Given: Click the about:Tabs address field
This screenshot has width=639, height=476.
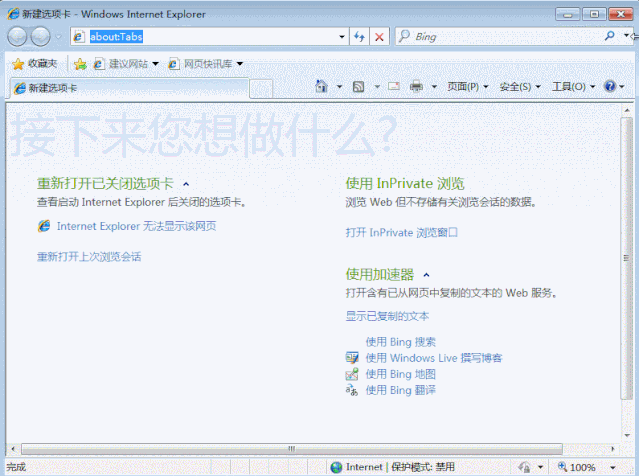Looking at the screenshot, I should [209, 37].
